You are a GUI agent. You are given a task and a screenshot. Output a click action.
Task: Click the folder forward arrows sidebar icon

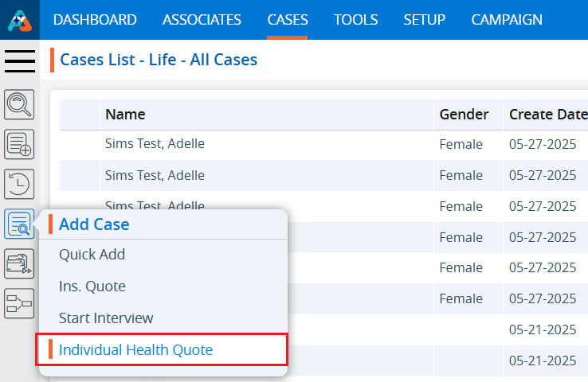[x=20, y=263]
